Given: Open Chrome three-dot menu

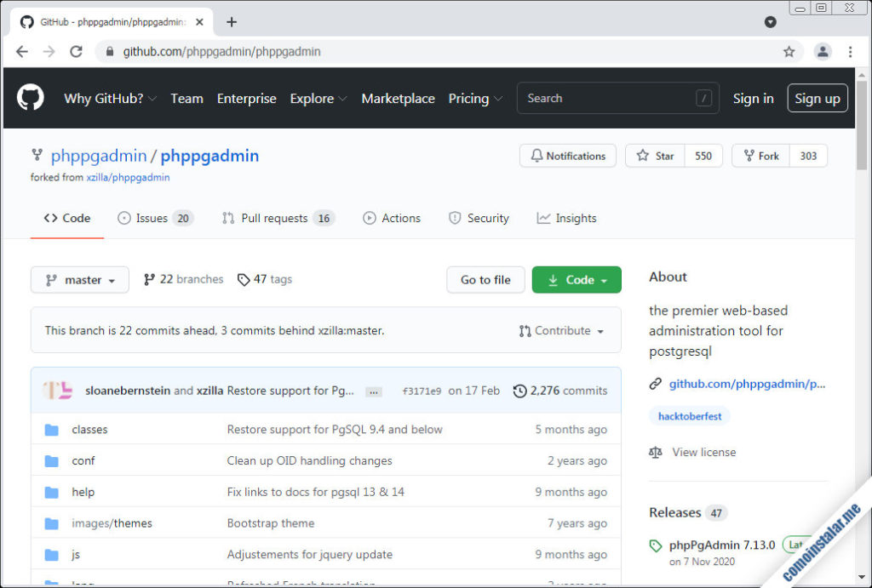Looking at the screenshot, I should click(x=850, y=52).
